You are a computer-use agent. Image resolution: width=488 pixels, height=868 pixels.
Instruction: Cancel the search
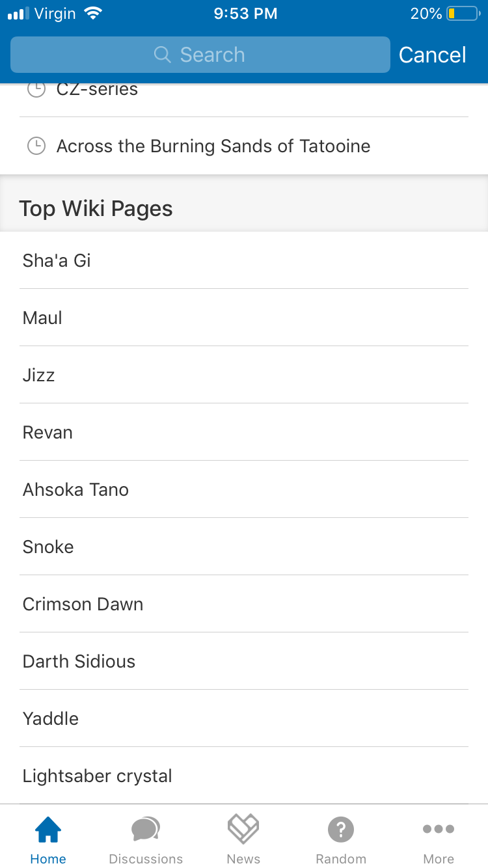[432, 55]
